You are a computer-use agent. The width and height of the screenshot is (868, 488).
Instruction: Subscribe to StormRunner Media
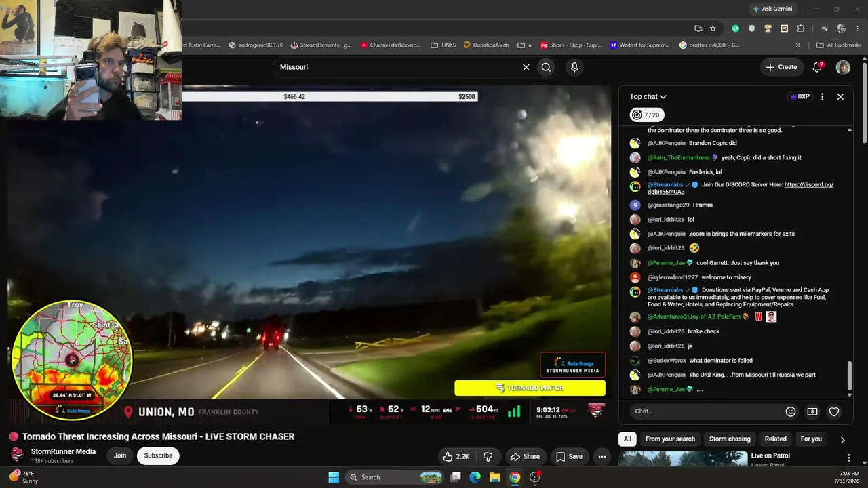(158, 456)
